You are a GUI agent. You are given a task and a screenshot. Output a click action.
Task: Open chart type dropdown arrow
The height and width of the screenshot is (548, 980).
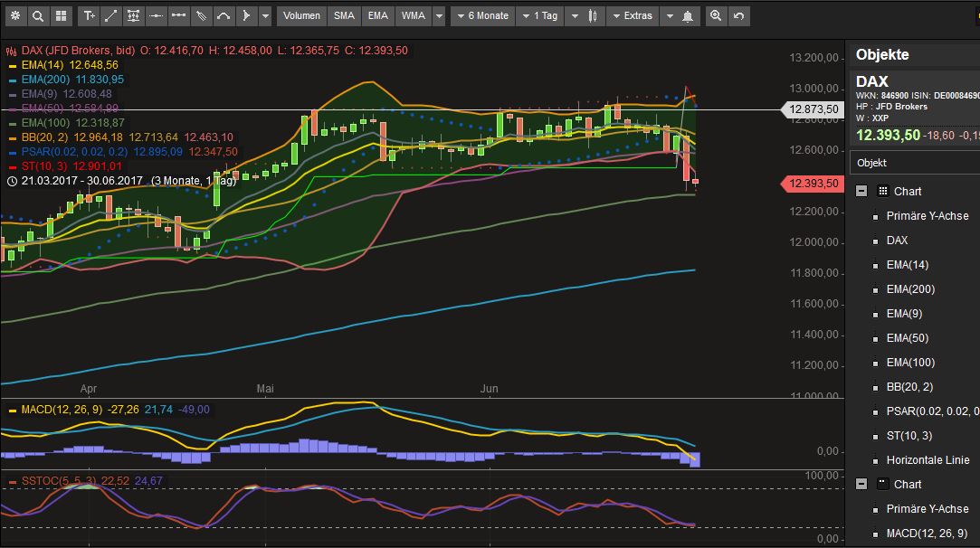coord(575,15)
